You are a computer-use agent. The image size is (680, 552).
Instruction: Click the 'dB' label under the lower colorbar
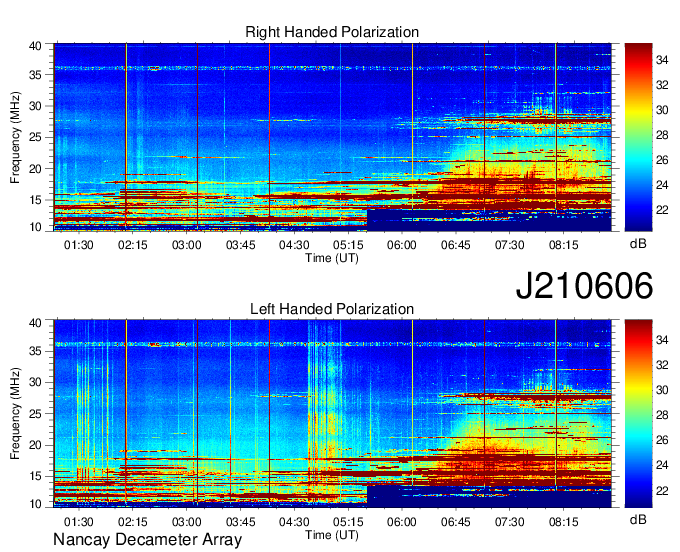(638, 519)
